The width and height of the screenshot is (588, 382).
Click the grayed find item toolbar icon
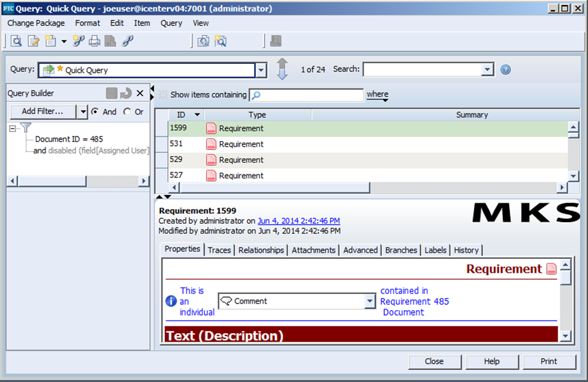pos(276,41)
